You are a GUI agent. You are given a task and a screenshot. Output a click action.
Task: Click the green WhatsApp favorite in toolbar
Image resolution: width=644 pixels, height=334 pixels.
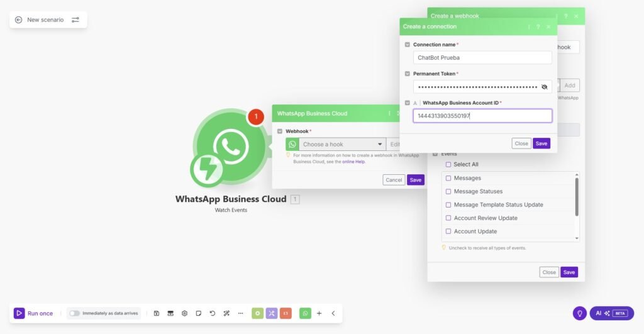coord(305,313)
